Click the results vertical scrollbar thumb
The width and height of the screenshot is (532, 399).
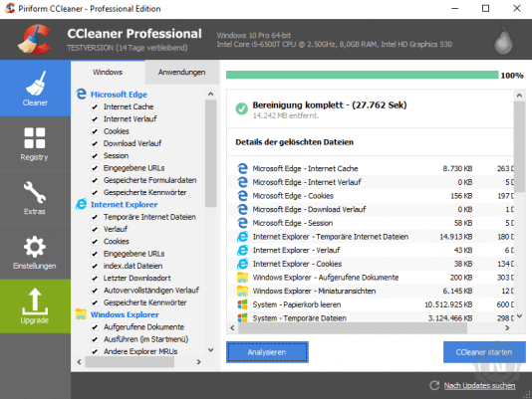(519, 146)
